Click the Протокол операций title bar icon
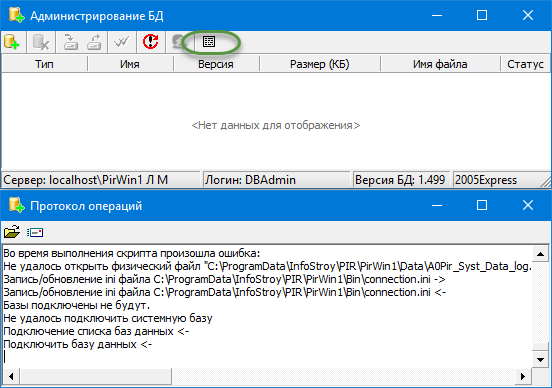Screen dimensions: 552x388 click(x=16, y=205)
